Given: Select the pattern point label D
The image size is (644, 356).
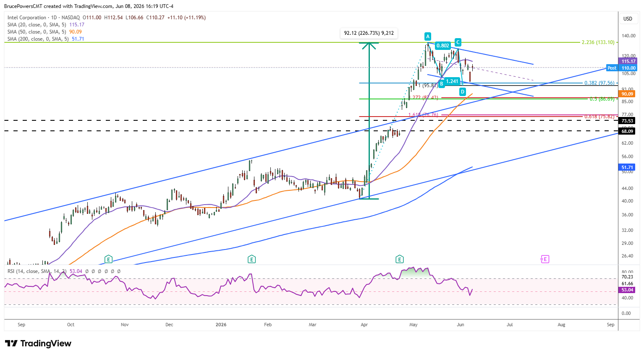Looking at the screenshot, I should (462, 91).
